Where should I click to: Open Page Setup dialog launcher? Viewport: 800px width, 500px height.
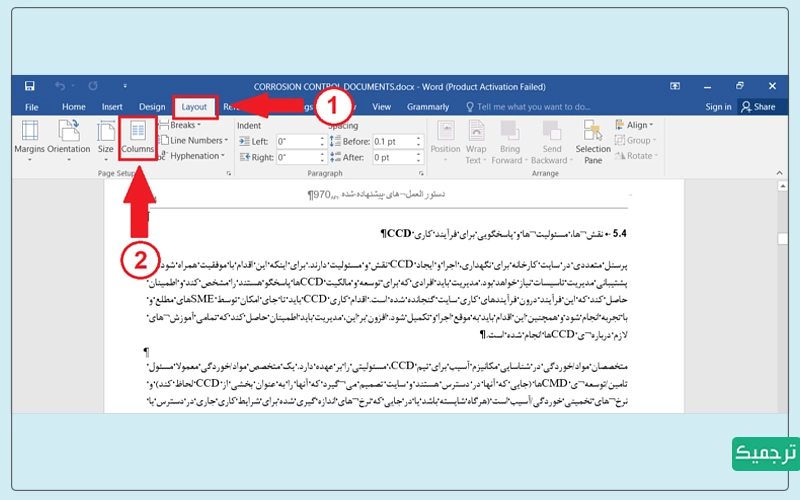click(229, 173)
